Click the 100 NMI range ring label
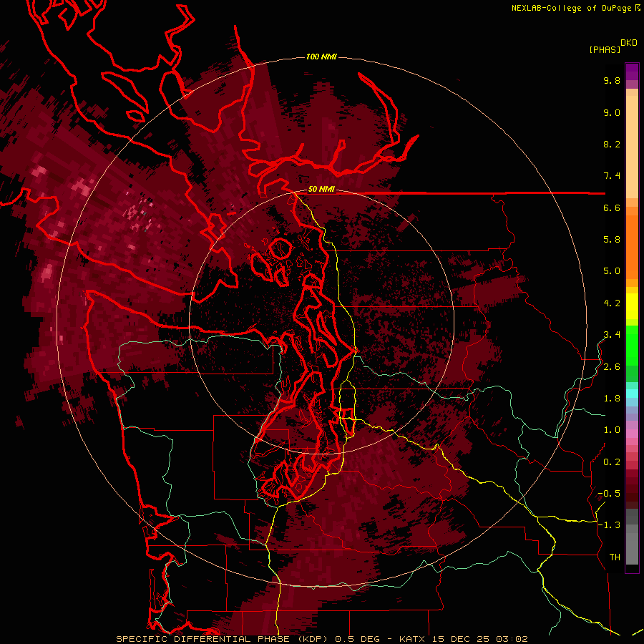644x644 pixels. tap(321, 57)
